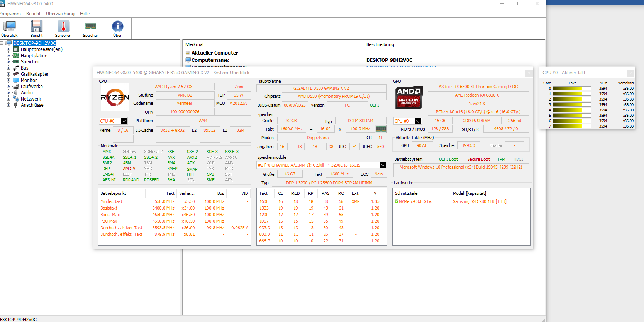Open the GPU #0 selector dropdown

pyautogui.click(x=418, y=121)
